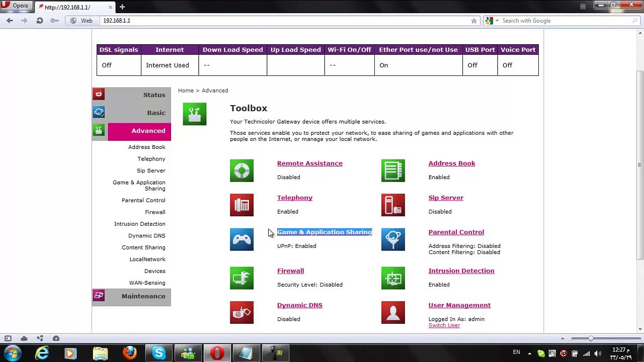Follow the Intrusion Detection toolbox link

point(461,270)
